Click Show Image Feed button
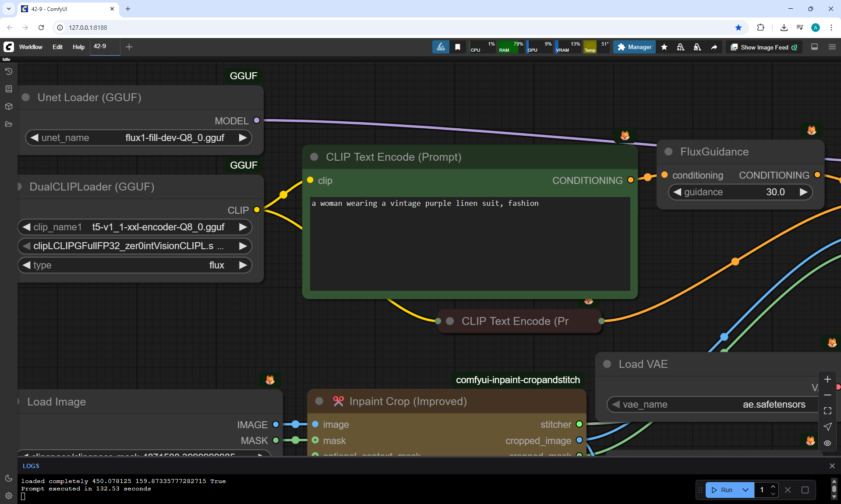 pos(764,47)
